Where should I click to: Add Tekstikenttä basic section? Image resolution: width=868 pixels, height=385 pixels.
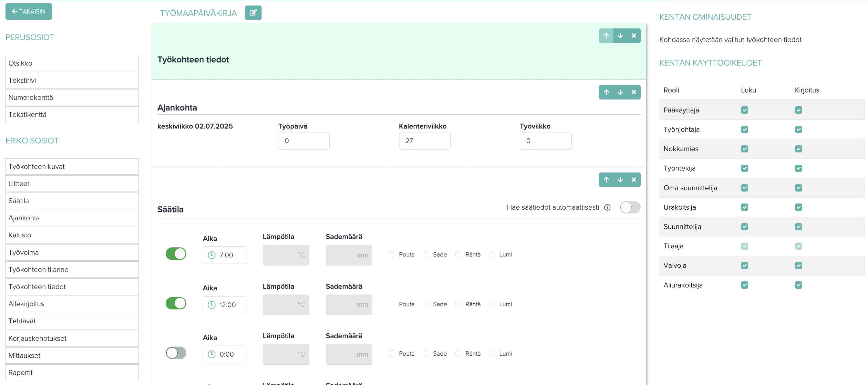[x=72, y=115]
